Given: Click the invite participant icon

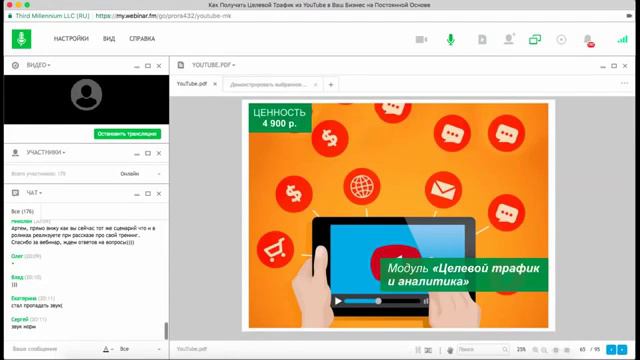Looking at the screenshot, I should coord(509,39).
